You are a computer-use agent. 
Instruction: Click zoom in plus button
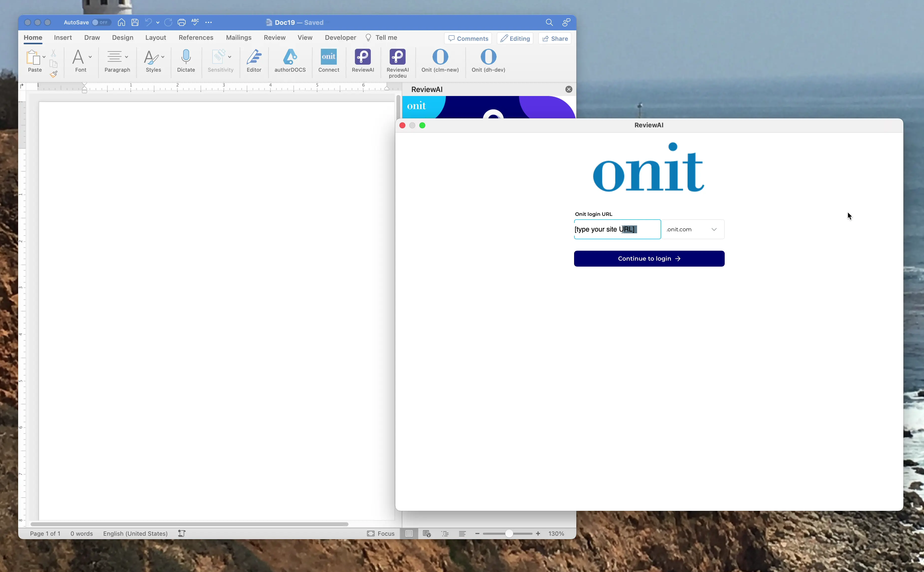click(538, 533)
